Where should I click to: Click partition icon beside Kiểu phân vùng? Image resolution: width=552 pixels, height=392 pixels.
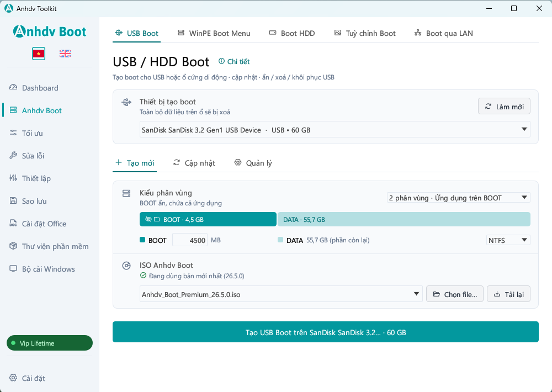tap(126, 193)
